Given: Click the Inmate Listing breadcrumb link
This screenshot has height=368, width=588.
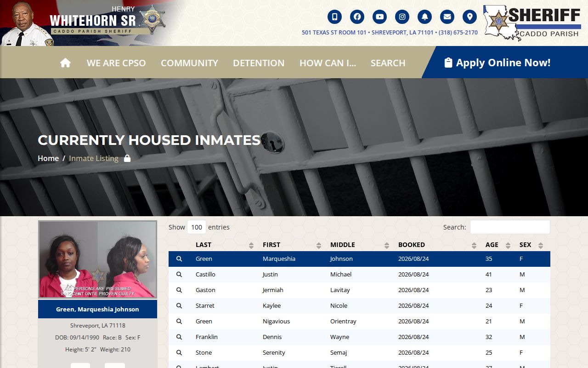Looking at the screenshot, I should [94, 158].
